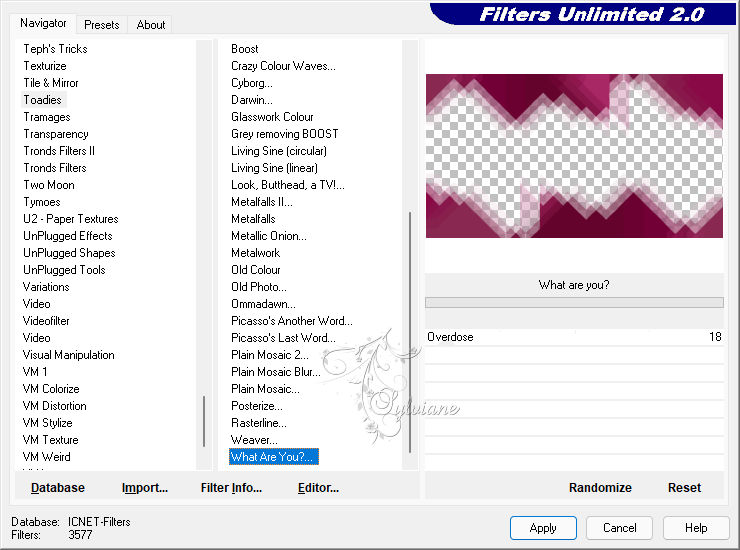
Task: Choose the Old Colour filter
Action: [x=256, y=270]
